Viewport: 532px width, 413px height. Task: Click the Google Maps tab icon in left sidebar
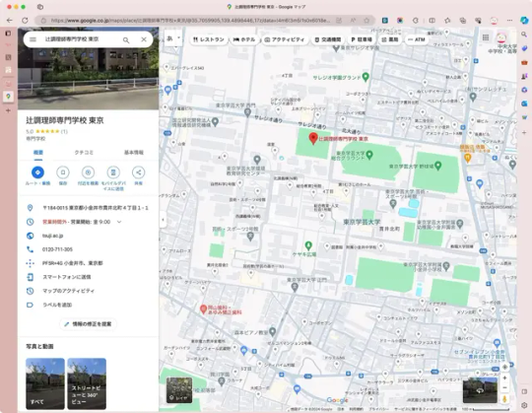8,96
